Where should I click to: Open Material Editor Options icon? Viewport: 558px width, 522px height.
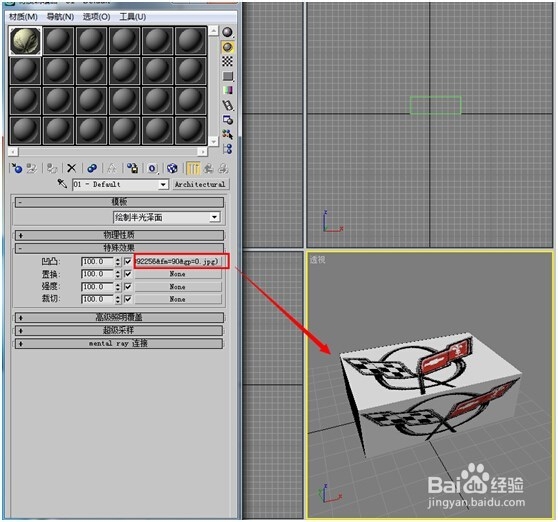point(227,120)
